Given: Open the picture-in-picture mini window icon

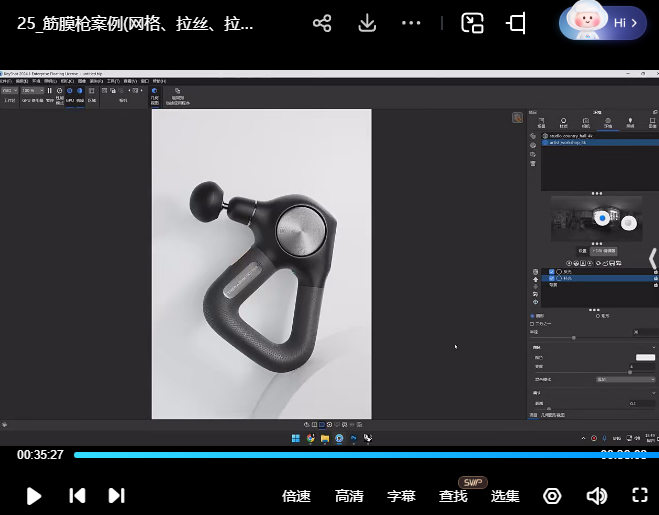Looking at the screenshot, I should 473,23.
